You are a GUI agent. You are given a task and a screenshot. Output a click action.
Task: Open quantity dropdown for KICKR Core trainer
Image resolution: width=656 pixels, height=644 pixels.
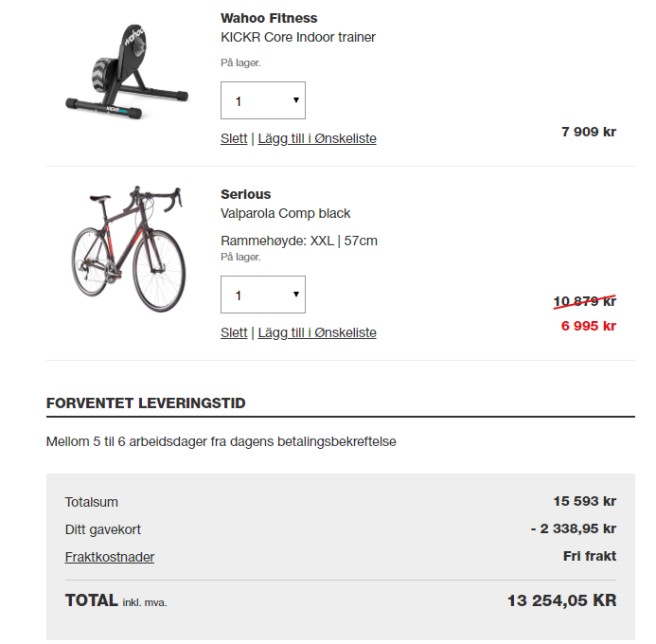click(x=262, y=100)
